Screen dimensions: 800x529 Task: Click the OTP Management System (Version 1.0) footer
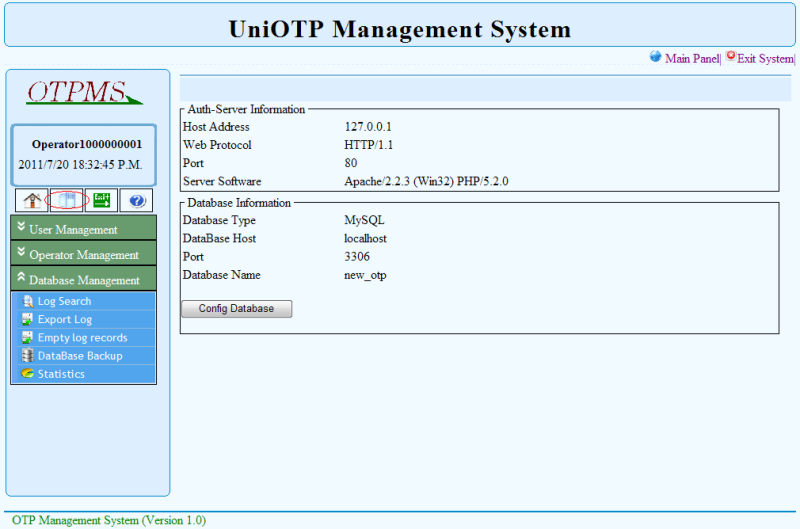click(x=109, y=520)
